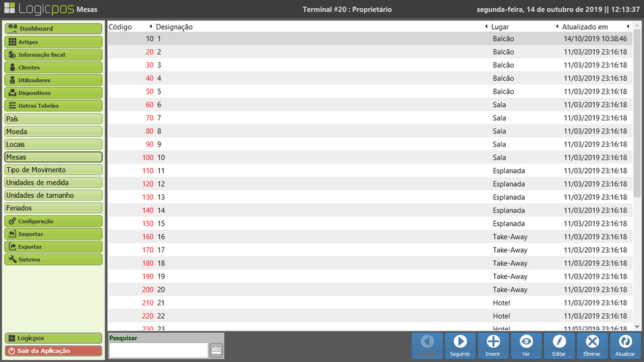This screenshot has height=362, width=644.
Task: Sort by the Lugar column header
Action: [523, 27]
